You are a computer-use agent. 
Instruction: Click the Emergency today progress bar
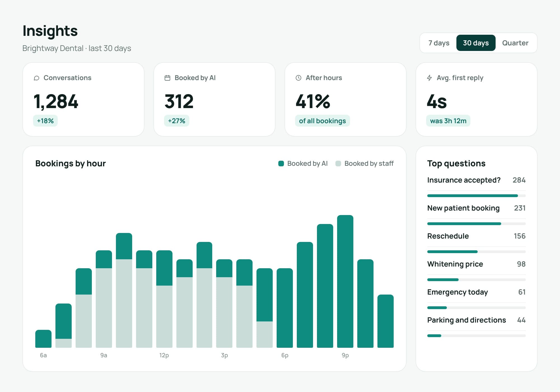(476, 308)
